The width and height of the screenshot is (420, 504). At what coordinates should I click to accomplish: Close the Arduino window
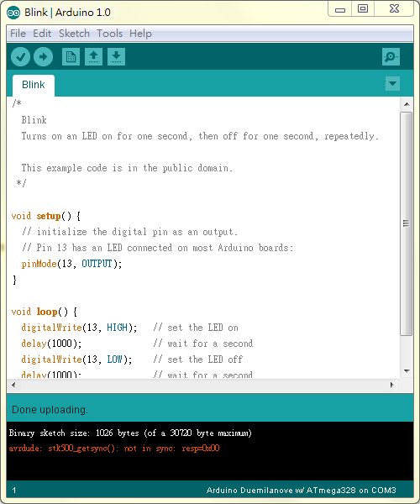394,8
